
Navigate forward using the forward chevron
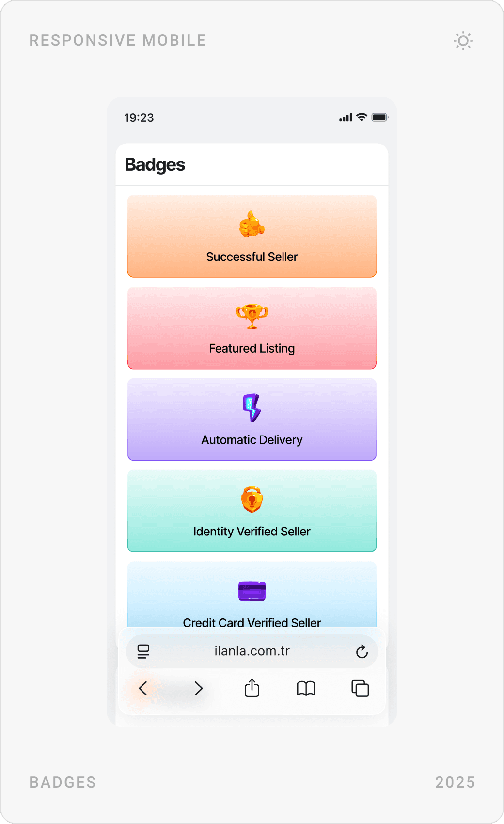198,689
